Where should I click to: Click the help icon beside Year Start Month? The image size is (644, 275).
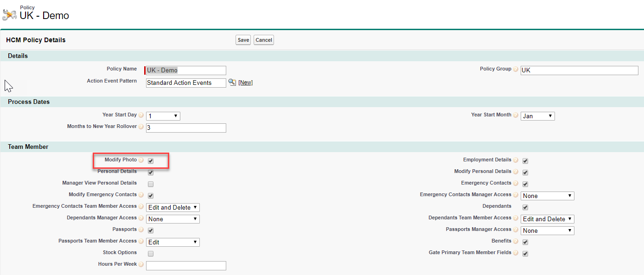coord(516,115)
